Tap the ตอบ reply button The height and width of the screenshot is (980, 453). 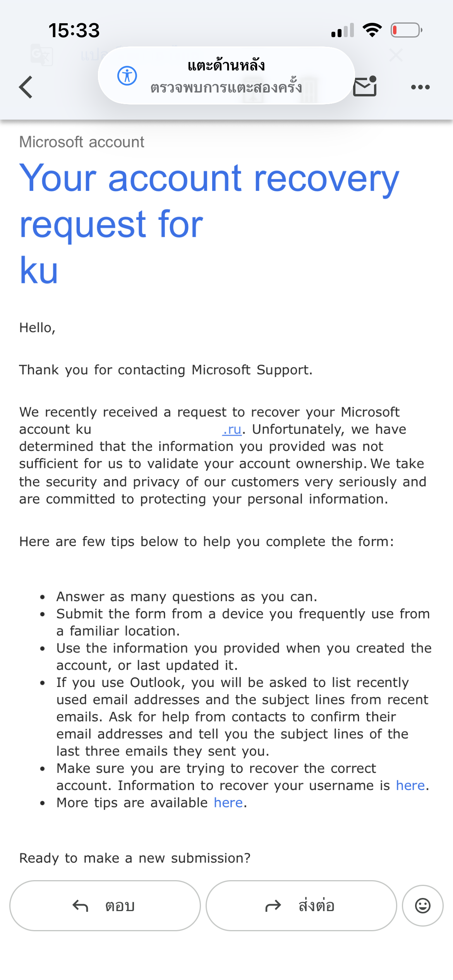[105, 906]
